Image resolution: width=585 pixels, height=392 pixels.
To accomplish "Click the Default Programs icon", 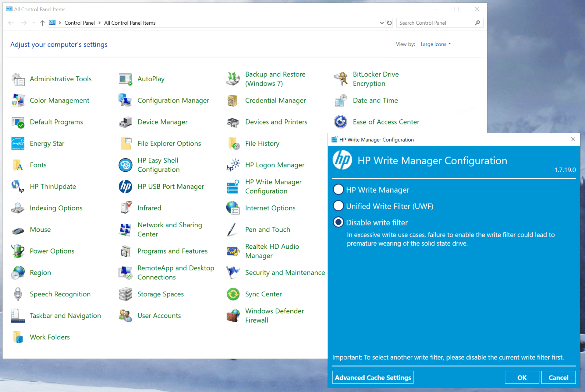I will pos(18,122).
